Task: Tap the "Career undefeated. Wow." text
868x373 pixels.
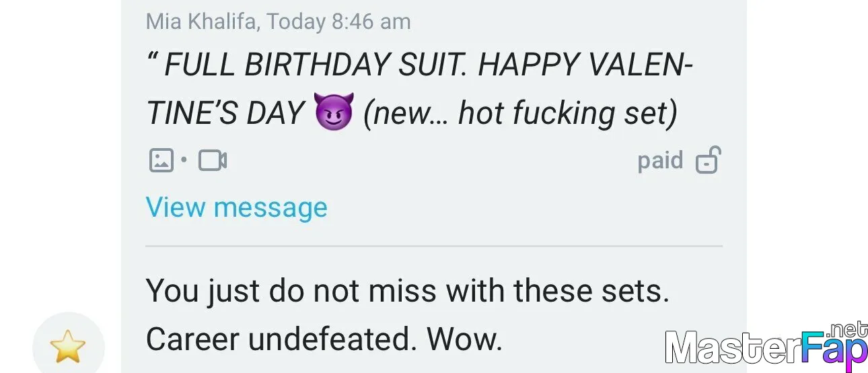Action: coord(324,339)
